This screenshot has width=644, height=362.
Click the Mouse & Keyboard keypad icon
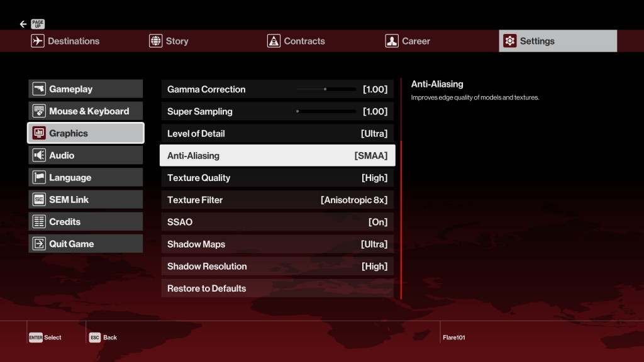click(x=39, y=111)
